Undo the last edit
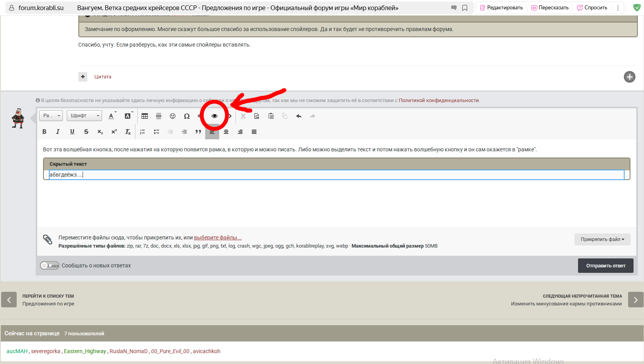Viewport: 644px width, 364px height. point(299,116)
